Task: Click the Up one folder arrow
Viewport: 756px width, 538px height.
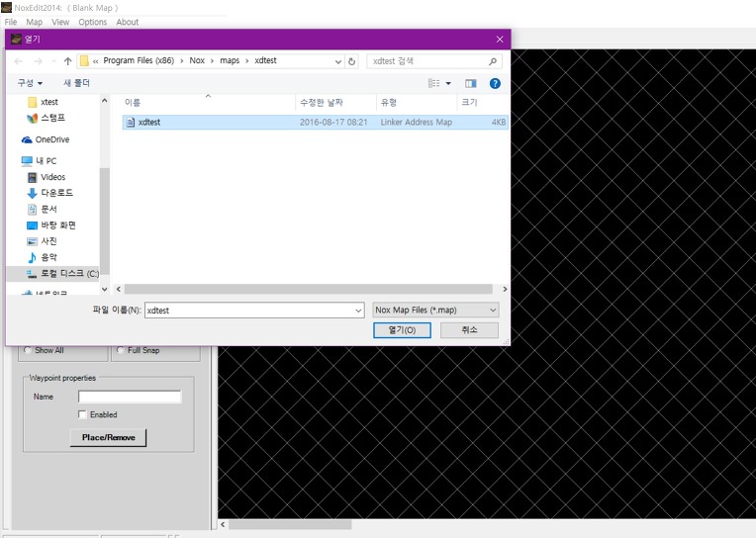Action: click(x=67, y=61)
